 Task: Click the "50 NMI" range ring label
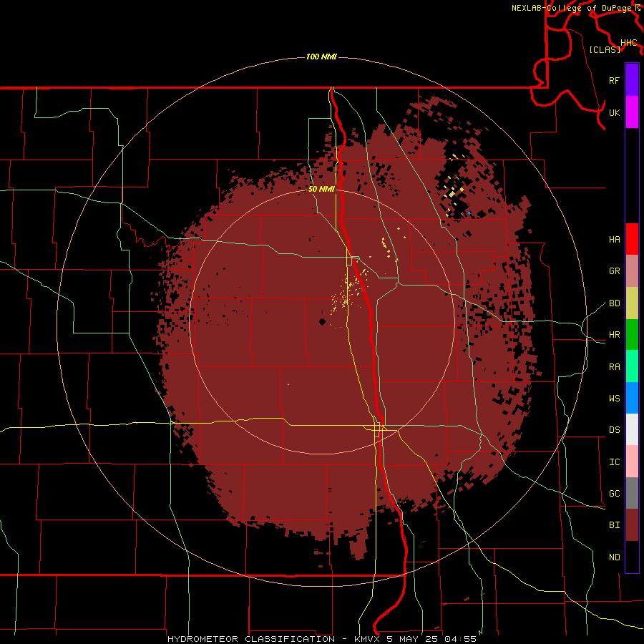coord(321,189)
